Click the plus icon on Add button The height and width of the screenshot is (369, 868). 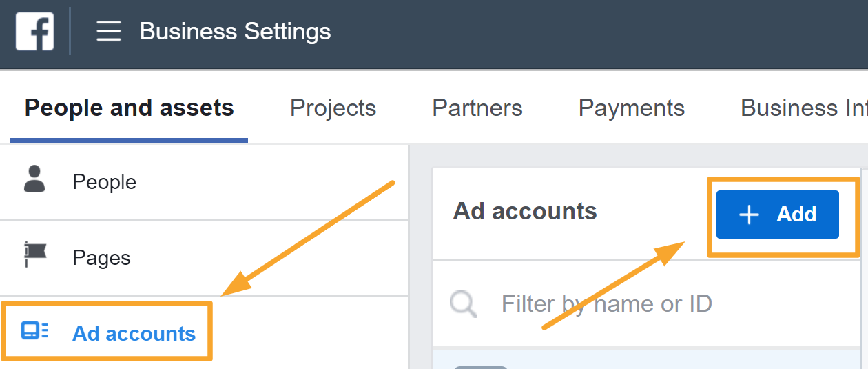point(748,215)
